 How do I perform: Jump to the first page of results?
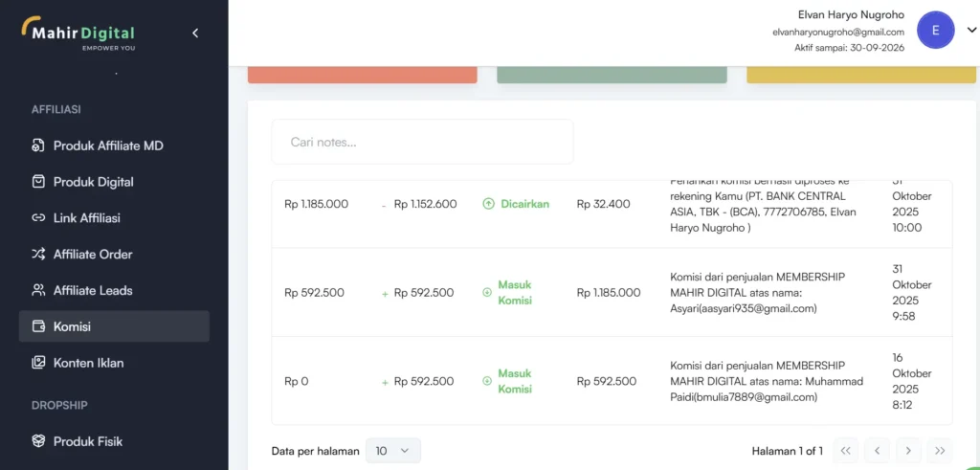pos(845,451)
